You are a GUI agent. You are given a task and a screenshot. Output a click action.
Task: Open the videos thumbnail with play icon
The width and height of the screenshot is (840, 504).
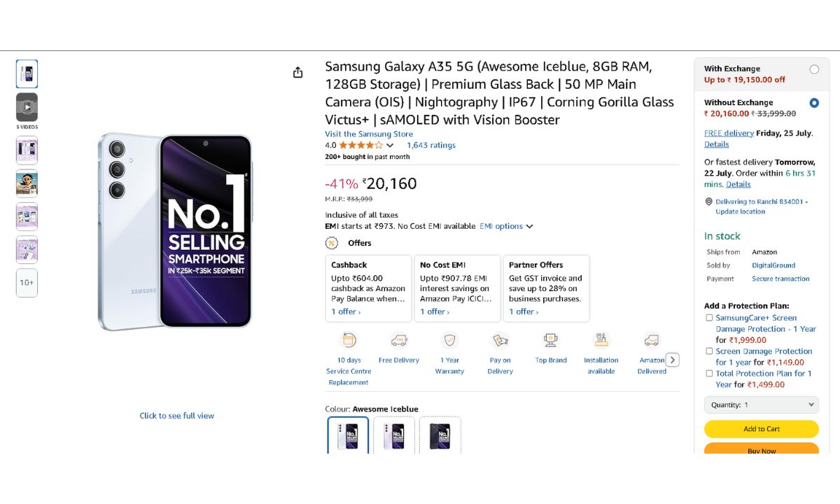pyautogui.click(x=27, y=107)
